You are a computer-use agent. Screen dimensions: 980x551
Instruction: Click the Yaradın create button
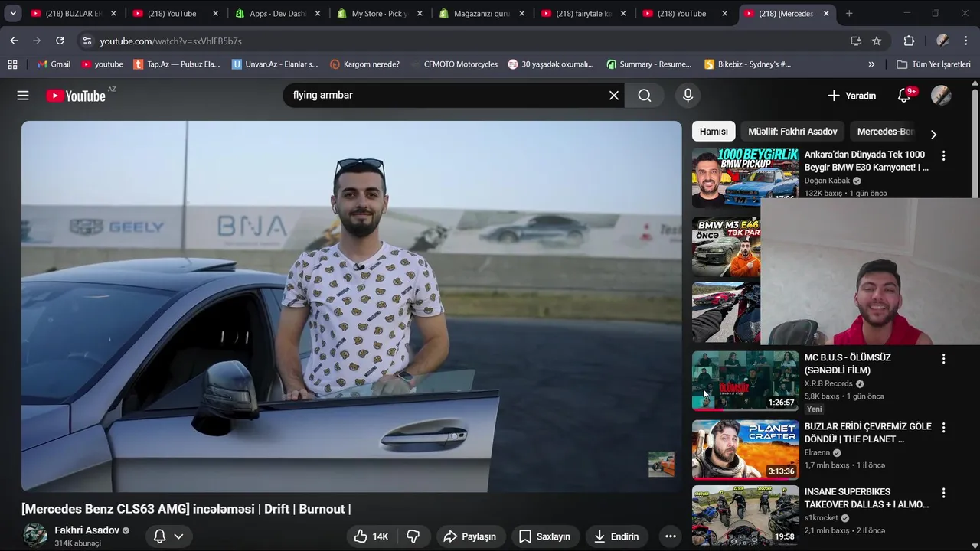point(851,96)
